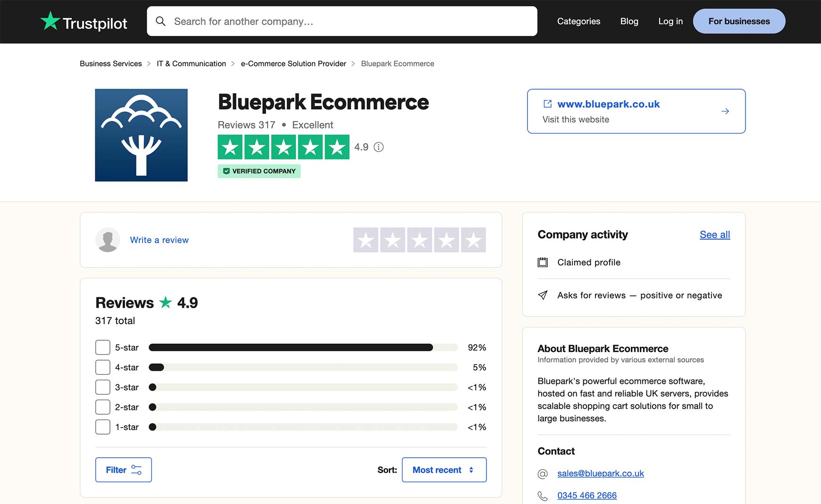
Task: Click the Bluepark Ecommerce tree logo
Action: [x=141, y=135]
